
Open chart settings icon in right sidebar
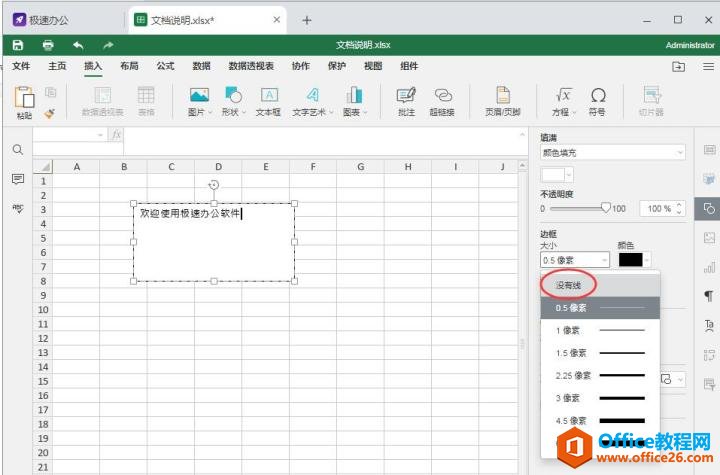point(709,266)
